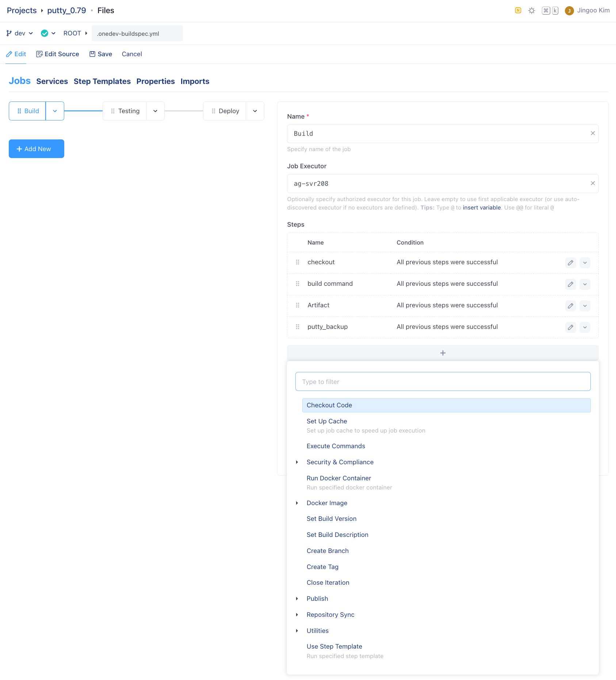Edit the putty_backup step pencil icon
616x680 pixels.
(570, 327)
